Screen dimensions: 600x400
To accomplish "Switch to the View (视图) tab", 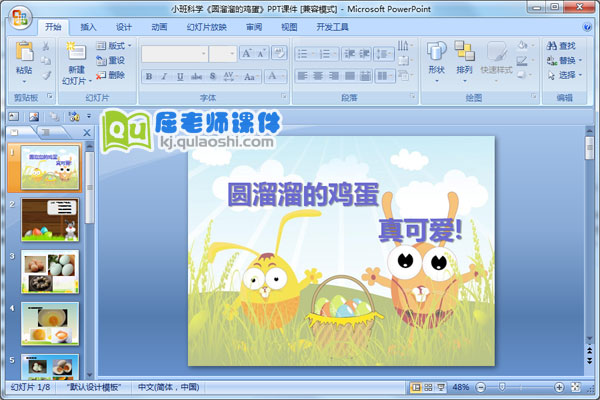I will (289, 27).
